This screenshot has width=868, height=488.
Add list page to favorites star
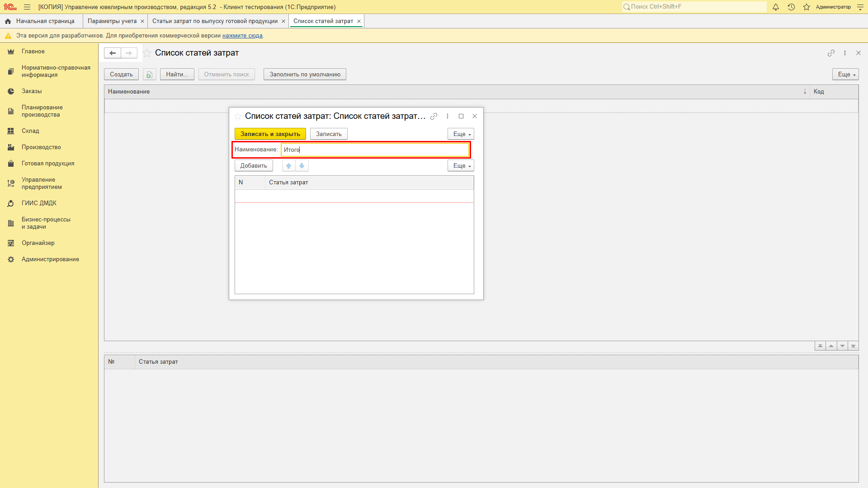(147, 53)
